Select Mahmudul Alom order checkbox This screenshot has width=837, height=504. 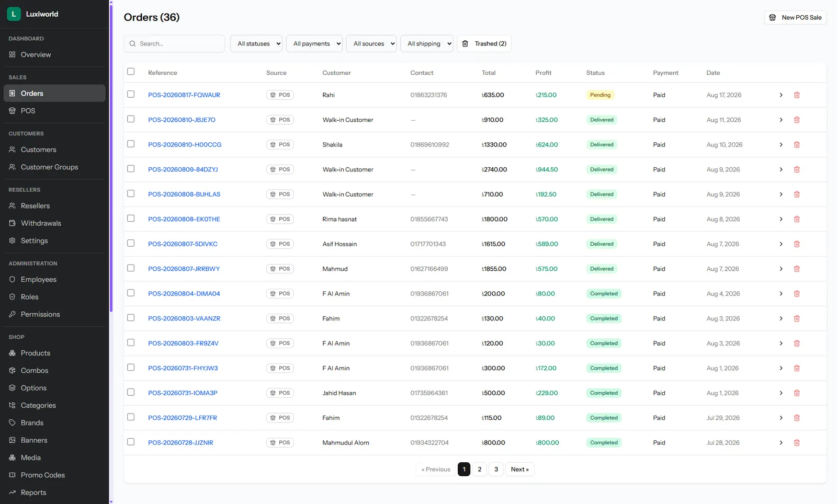(131, 442)
